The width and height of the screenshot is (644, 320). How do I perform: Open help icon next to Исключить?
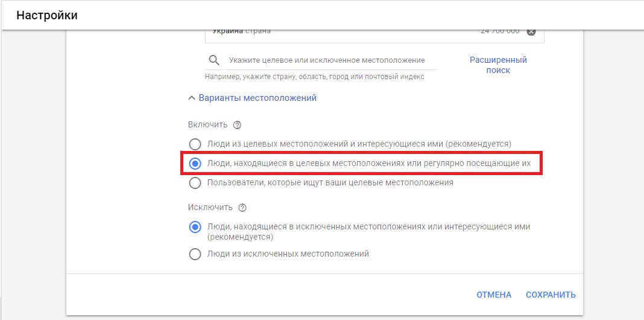(242, 208)
